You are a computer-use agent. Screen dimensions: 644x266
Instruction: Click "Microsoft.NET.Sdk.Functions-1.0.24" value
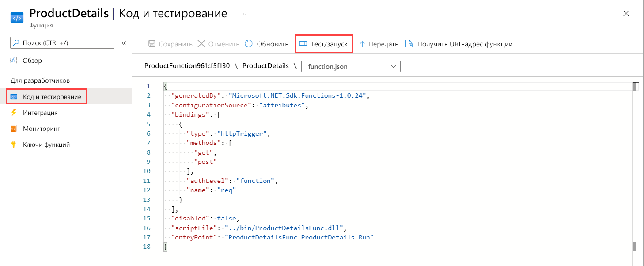point(298,95)
